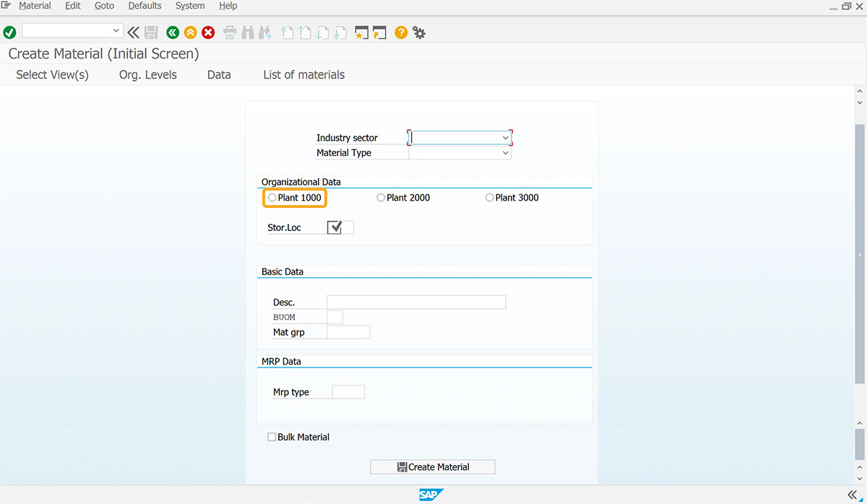Screen dimensions: 867x504
Task: Open the Help menu
Action: (228, 6)
